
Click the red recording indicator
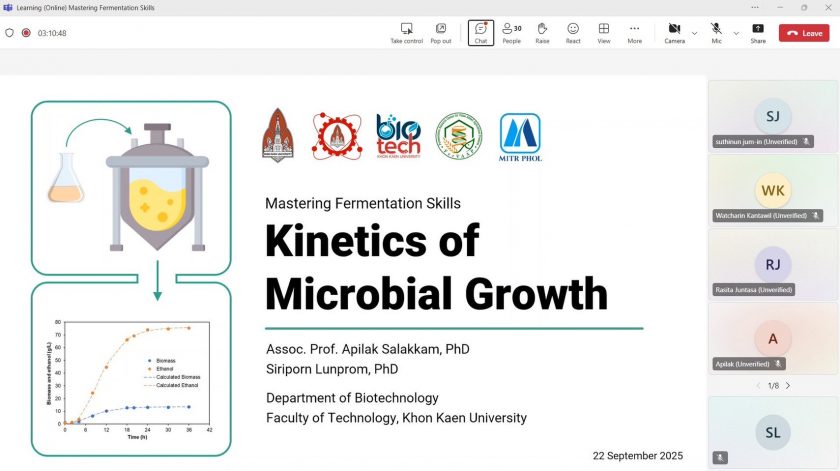(26, 33)
